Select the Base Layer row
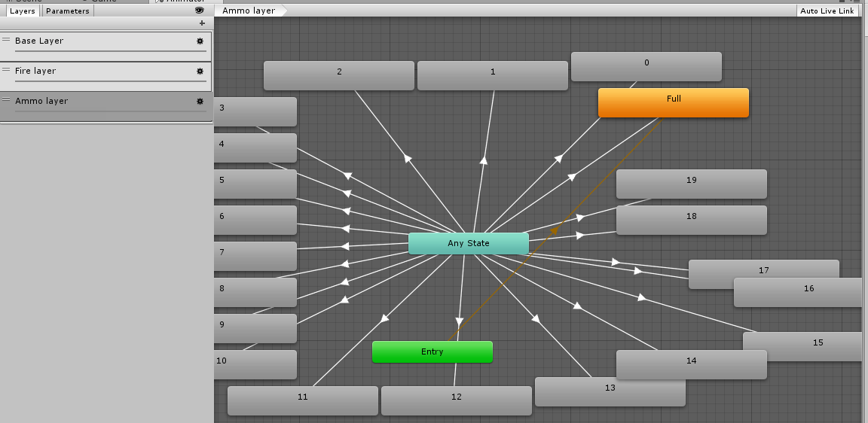This screenshot has width=868, height=423. click(105, 46)
